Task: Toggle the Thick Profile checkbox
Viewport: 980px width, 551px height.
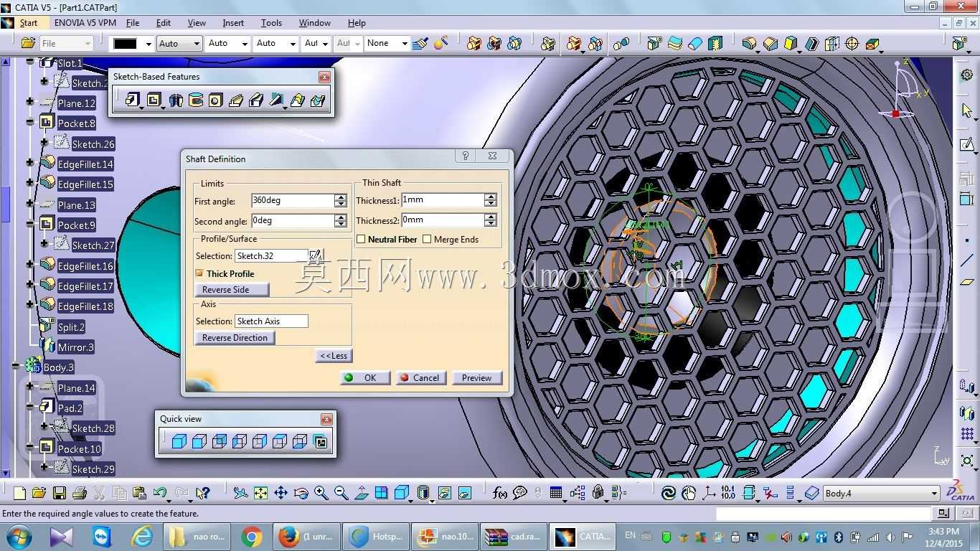Action: click(x=199, y=273)
